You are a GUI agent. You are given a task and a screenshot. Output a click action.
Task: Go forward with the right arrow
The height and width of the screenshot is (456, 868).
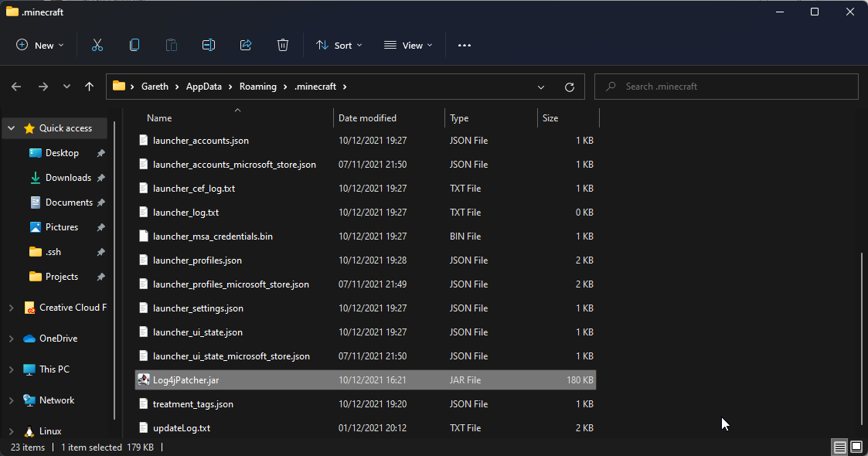(43, 87)
